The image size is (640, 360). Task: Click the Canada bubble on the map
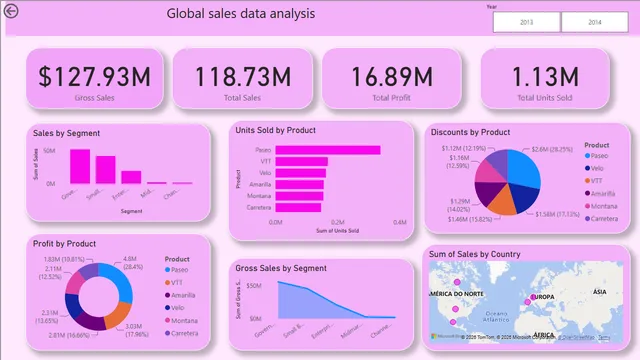tap(457, 282)
